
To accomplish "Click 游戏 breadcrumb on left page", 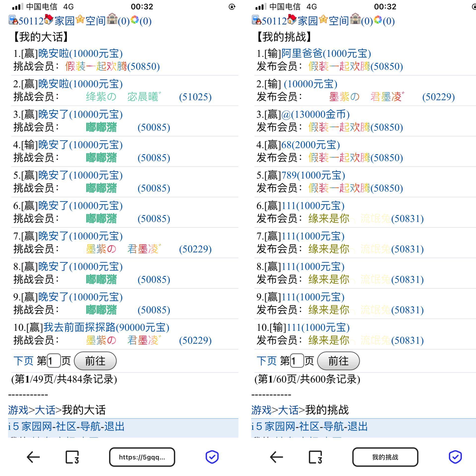I will [18, 410].
